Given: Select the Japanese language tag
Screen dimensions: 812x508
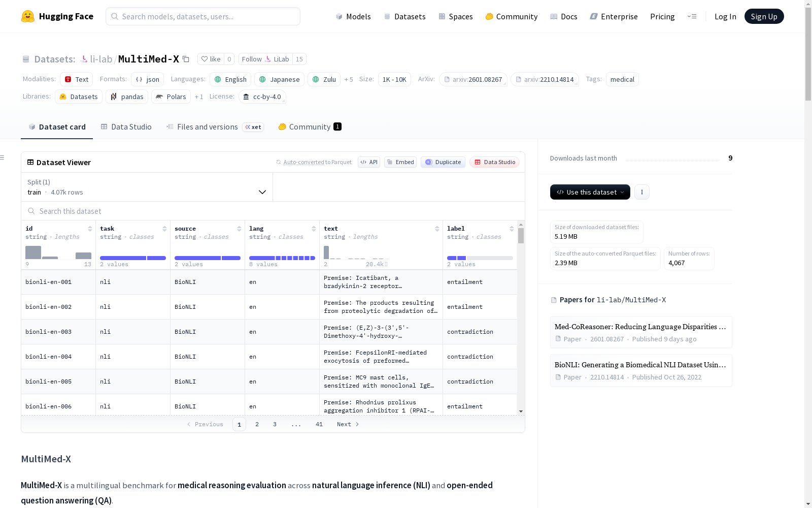Looking at the screenshot, I should point(279,79).
